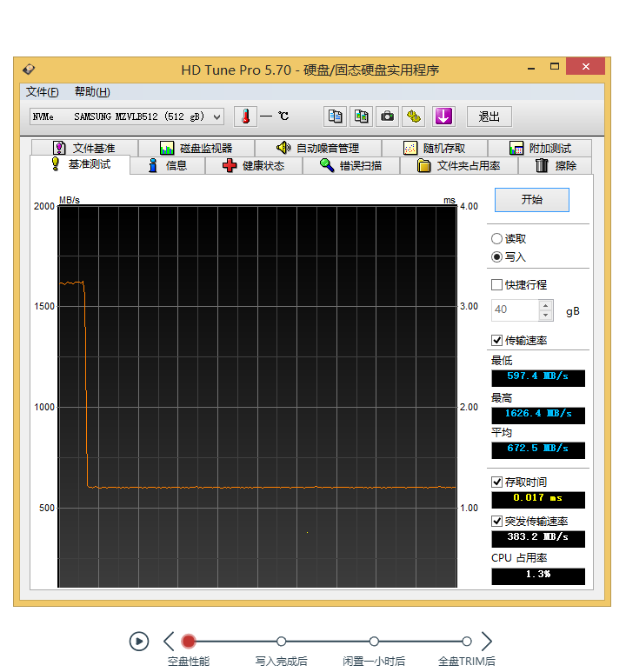
Task: Copy info to clipboard toolbar icon
Action: click(335, 116)
